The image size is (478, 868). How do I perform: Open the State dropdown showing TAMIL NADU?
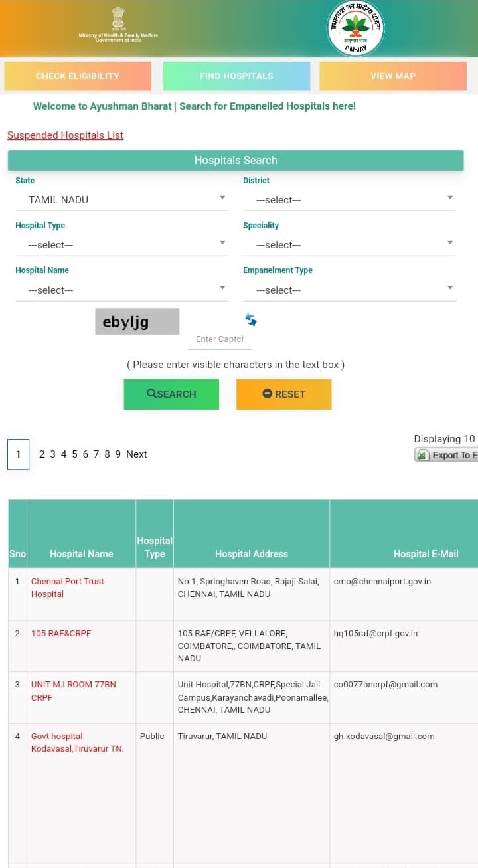pos(121,199)
